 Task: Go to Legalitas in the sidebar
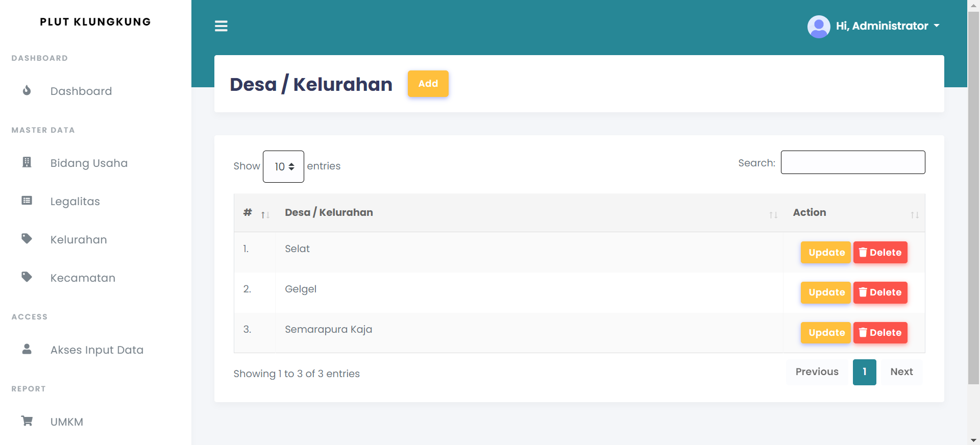point(75,201)
